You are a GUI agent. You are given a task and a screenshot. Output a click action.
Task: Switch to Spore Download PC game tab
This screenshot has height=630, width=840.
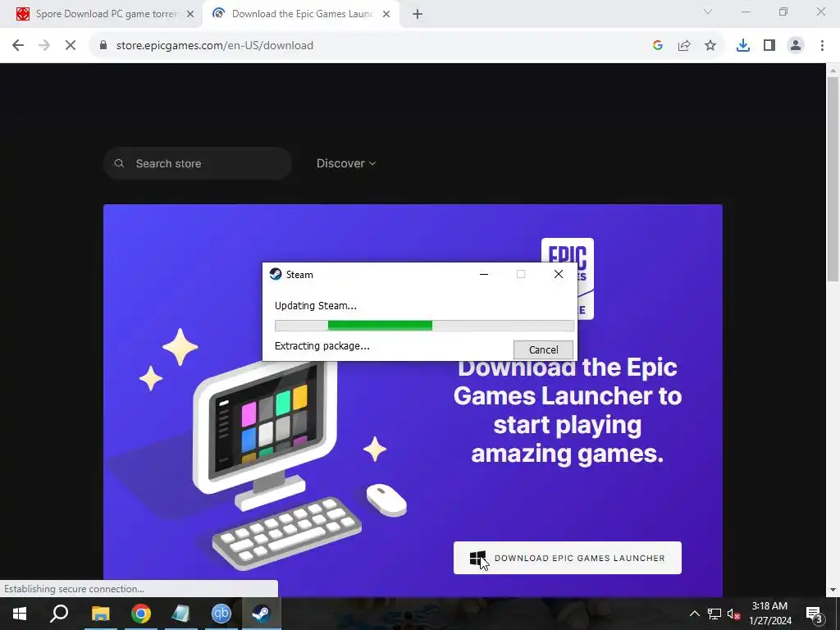[x=102, y=15]
